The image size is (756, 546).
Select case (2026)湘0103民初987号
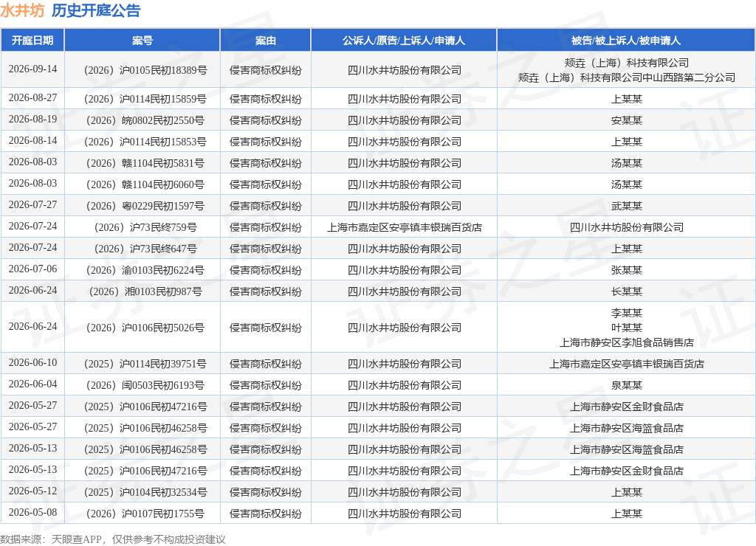point(145,291)
